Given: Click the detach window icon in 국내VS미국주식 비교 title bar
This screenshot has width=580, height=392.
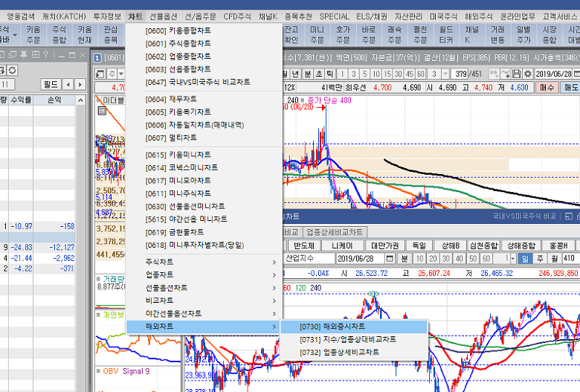Looking at the screenshot, I should point(569,216).
